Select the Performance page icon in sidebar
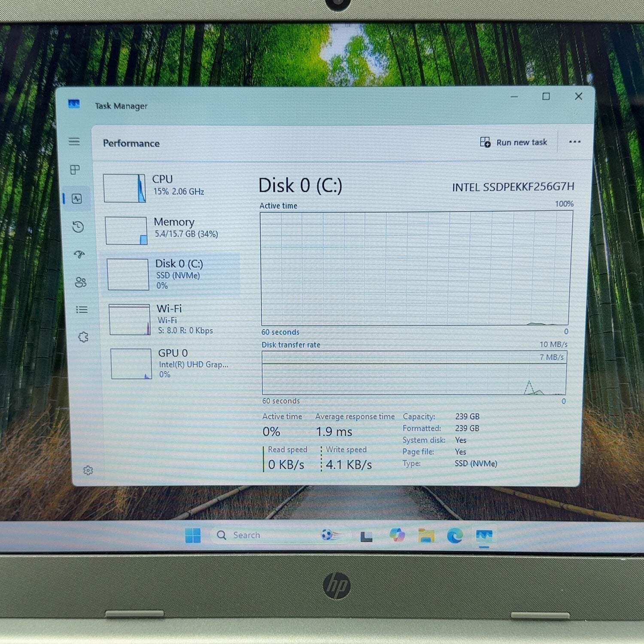Viewport: 644px width, 644px height. (x=77, y=199)
